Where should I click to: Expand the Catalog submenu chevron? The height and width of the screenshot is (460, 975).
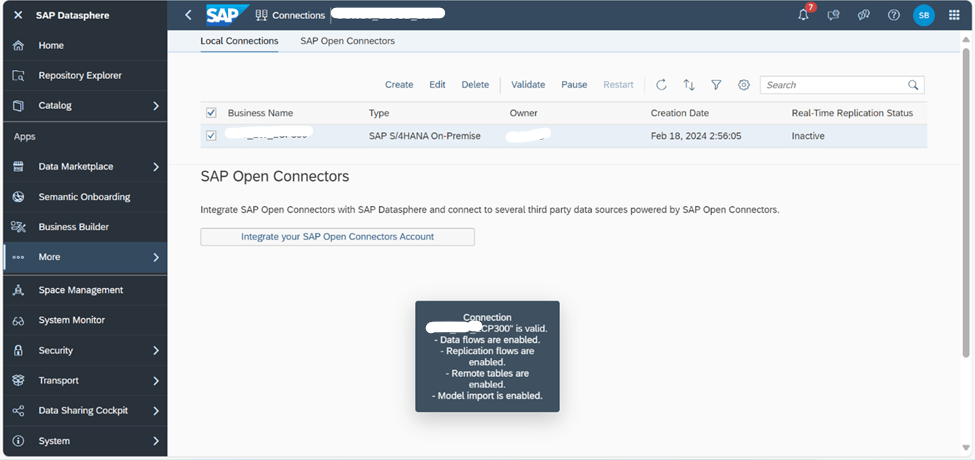(156, 106)
